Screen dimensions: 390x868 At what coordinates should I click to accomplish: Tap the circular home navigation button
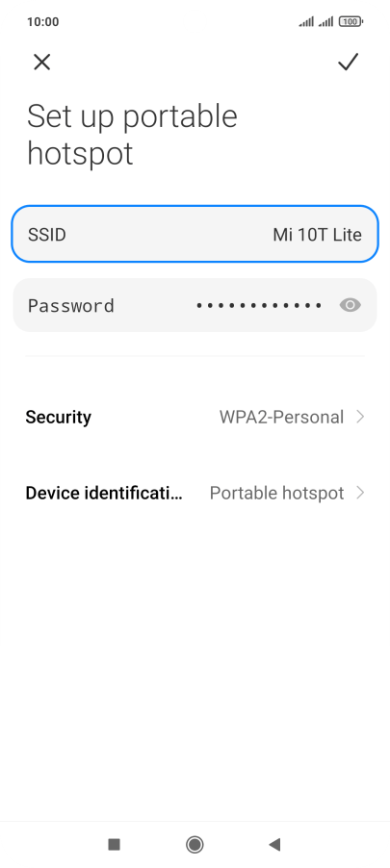point(195,844)
